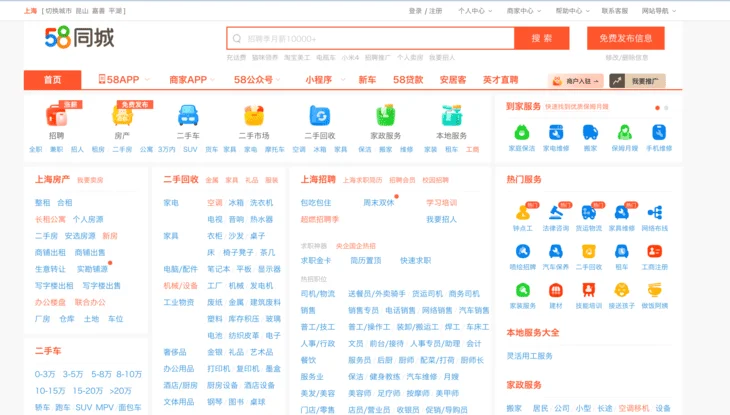Click the 商户入驻 button

point(576,81)
